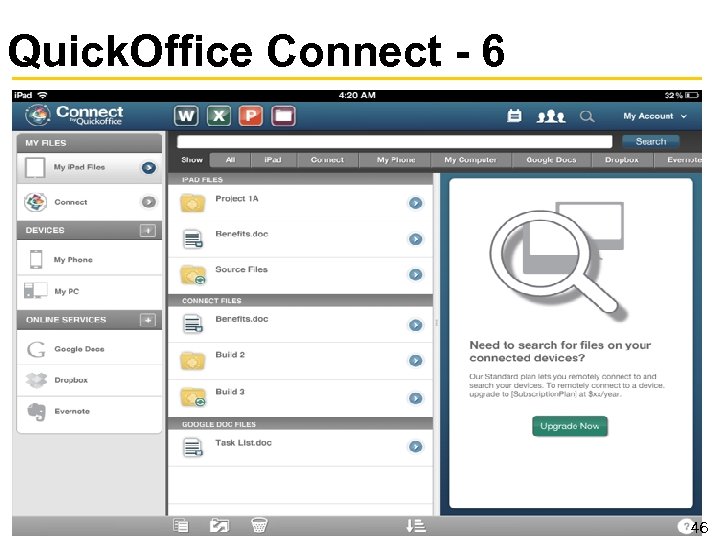Screen dimensions: 720x540
Task: Select the My Phone filter tab
Action: pyautogui.click(x=396, y=160)
